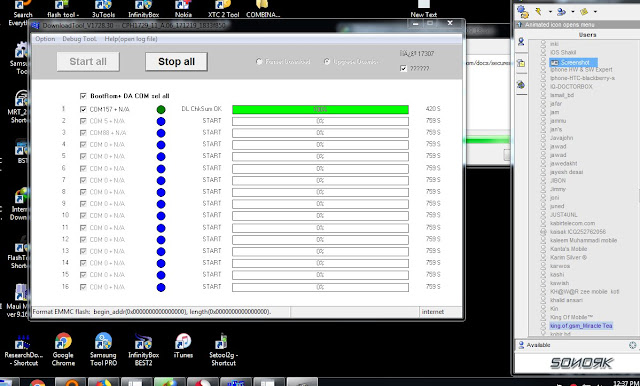
Task: Toggle the COM 5 + N/A checkbox
Action: coord(83,121)
